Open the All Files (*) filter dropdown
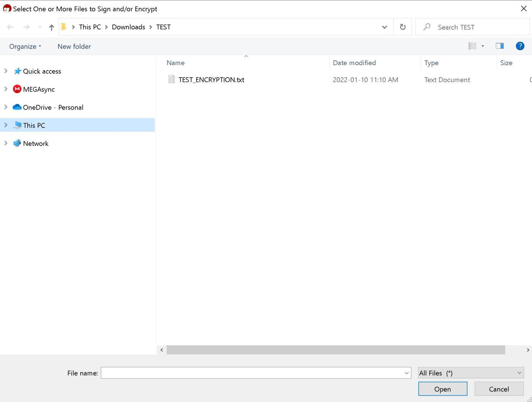The height and width of the screenshot is (402, 532). click(471, 373)
